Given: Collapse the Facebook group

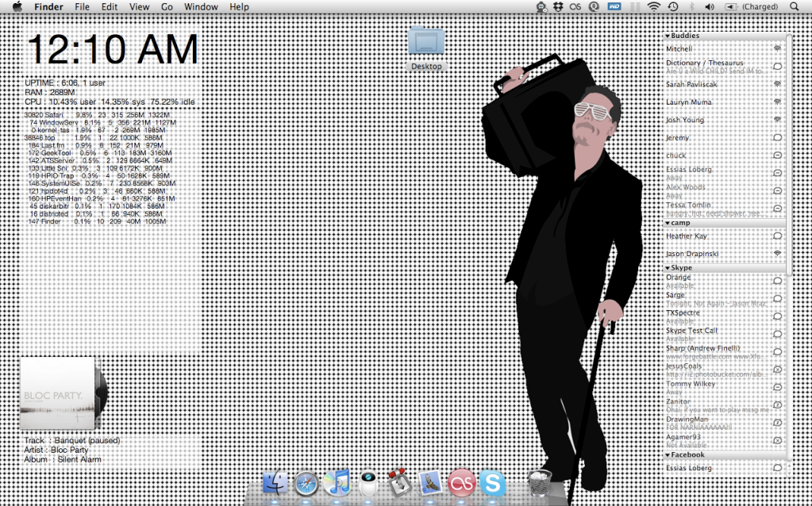Looking at the screenshot, I should (x=668, y=454).
